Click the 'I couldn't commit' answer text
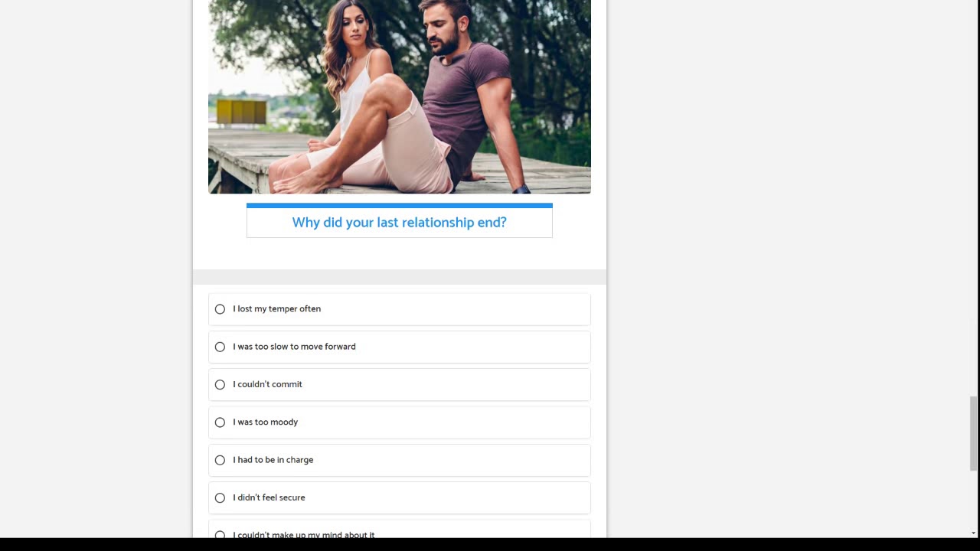 tap(268, 384)
